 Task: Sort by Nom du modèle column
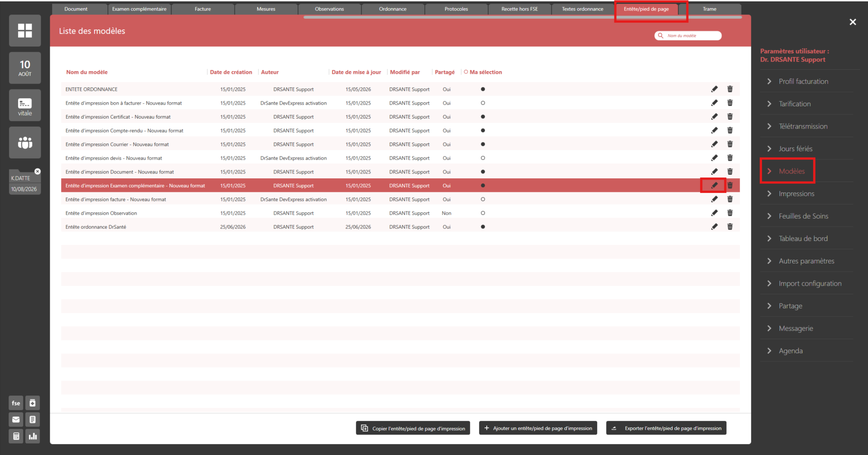pyautogui.click(x=87, y=72)
